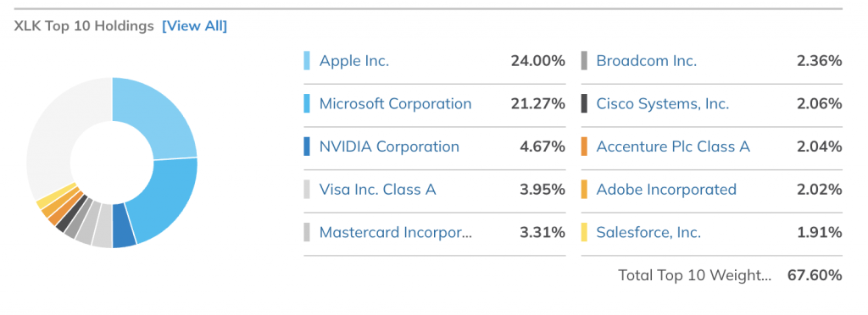Open Broadcom Inc. holding details

(647, 61)
